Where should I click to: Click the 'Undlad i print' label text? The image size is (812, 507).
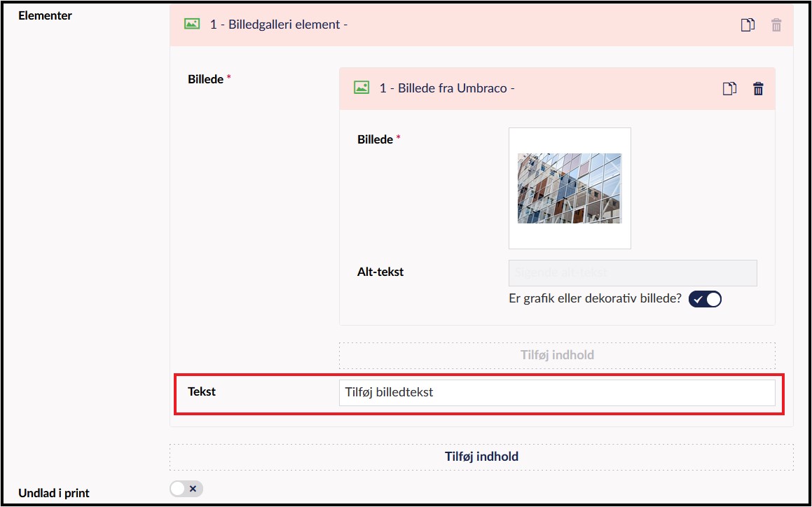[54, 493]
